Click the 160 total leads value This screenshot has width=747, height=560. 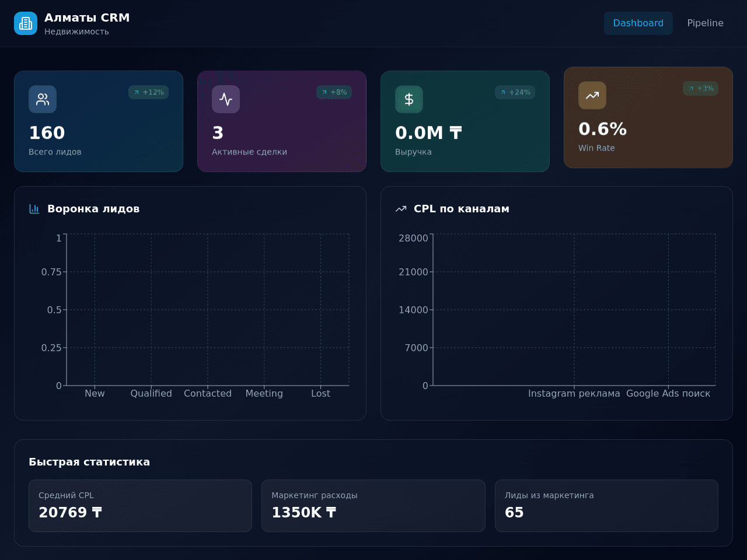(x=47, y=133)
